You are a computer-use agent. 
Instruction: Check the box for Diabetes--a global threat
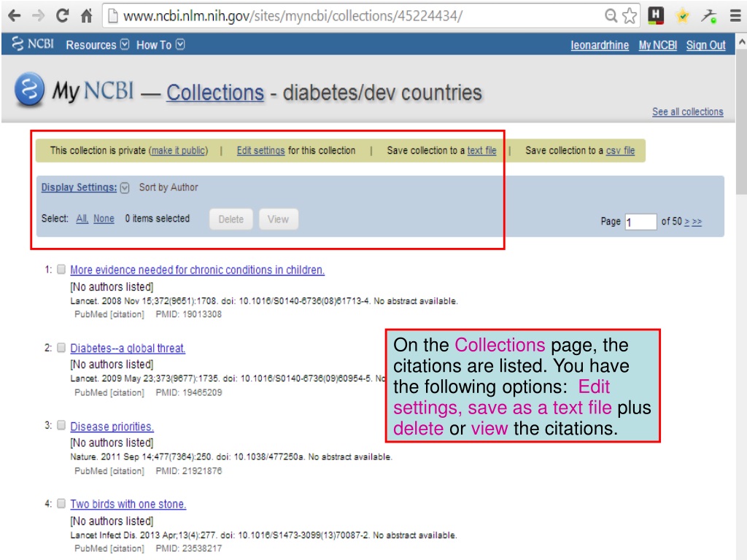[x=61, y=348]
